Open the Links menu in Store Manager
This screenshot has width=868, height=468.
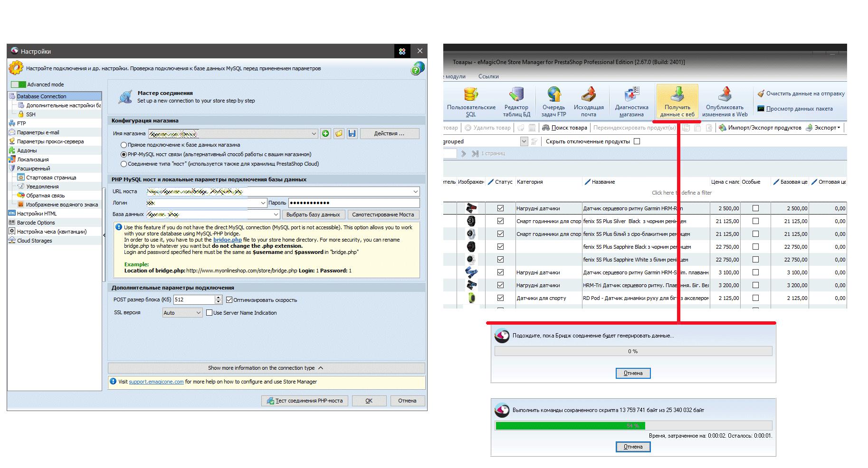pos(488,76)
